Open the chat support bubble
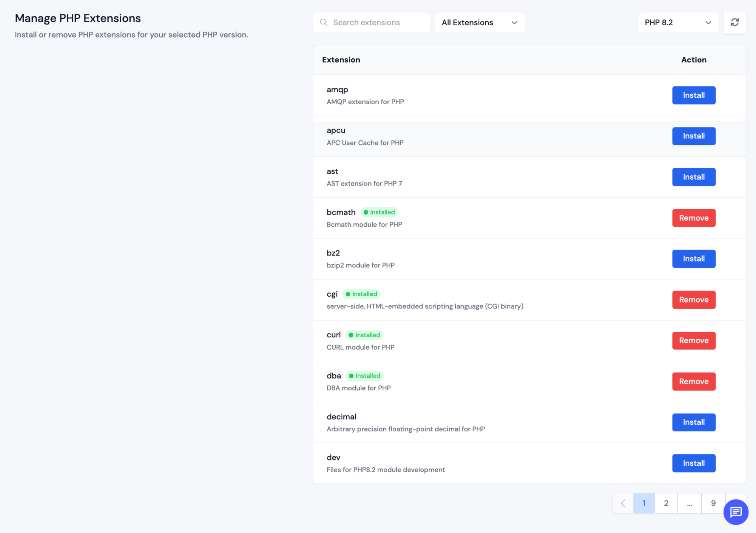756x533 pixels. coord(735,512)
